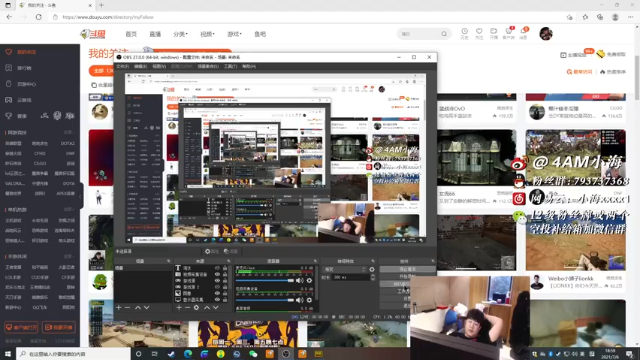Remove scene with minus icon in OBS Scenes panel
This screenshot has height=360, width=640.
point(127,307)
